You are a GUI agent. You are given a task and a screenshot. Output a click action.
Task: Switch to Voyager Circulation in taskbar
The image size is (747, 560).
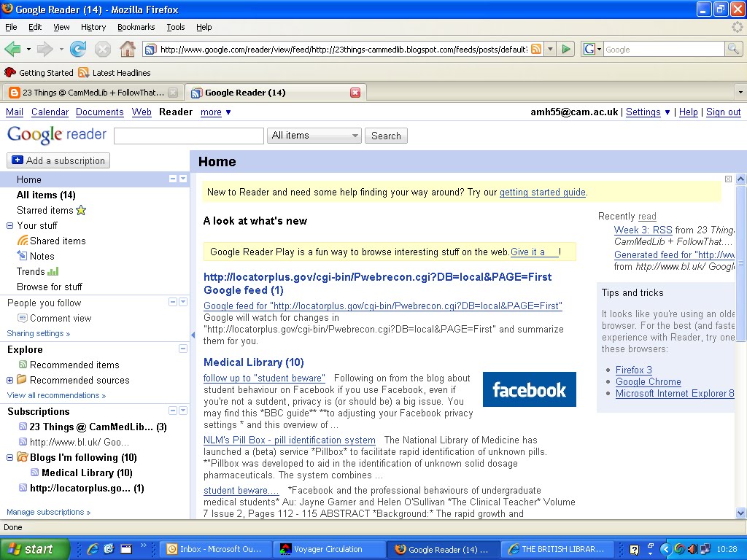click(x=328, y=549)
